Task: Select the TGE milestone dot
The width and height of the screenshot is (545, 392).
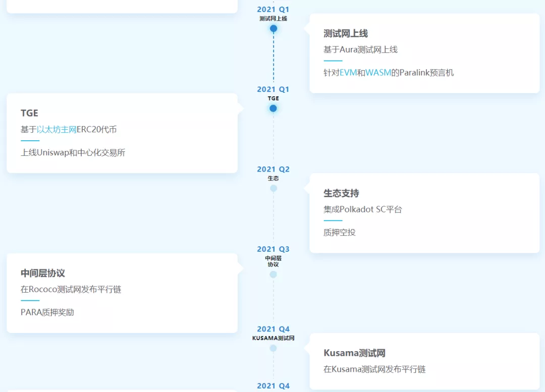Action: 273,108
